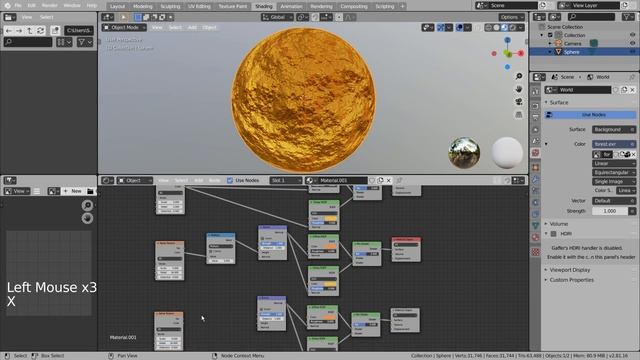The image size is (640, 360).
Task: Switch perspective/orthographic grid gizmo
Action: [519, 115]
